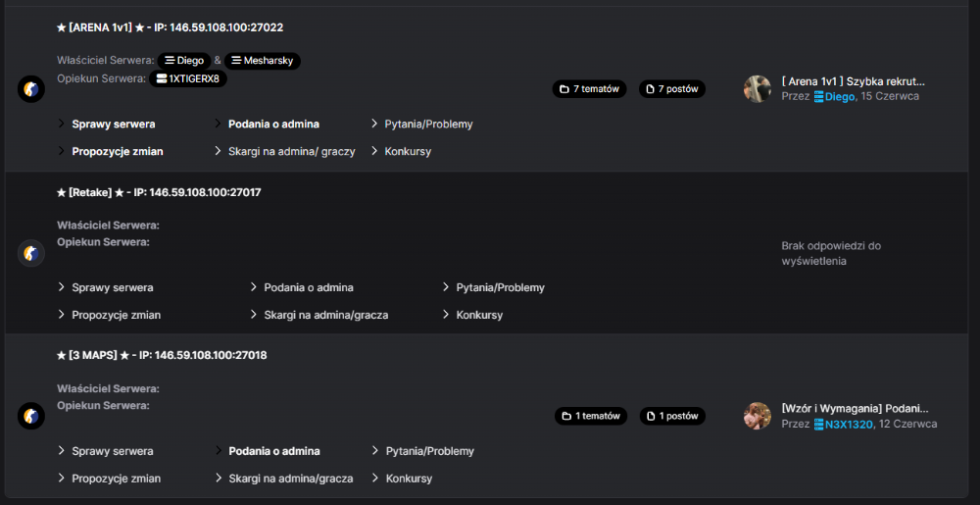Open Retake server forum title
980x505 pixels.
tap(159, 192)
